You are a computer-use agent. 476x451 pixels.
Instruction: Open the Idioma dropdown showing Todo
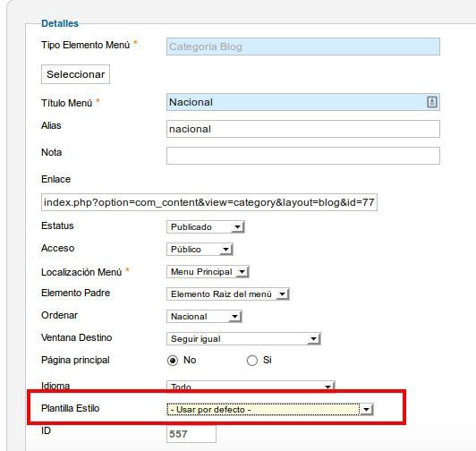point(251,386)
